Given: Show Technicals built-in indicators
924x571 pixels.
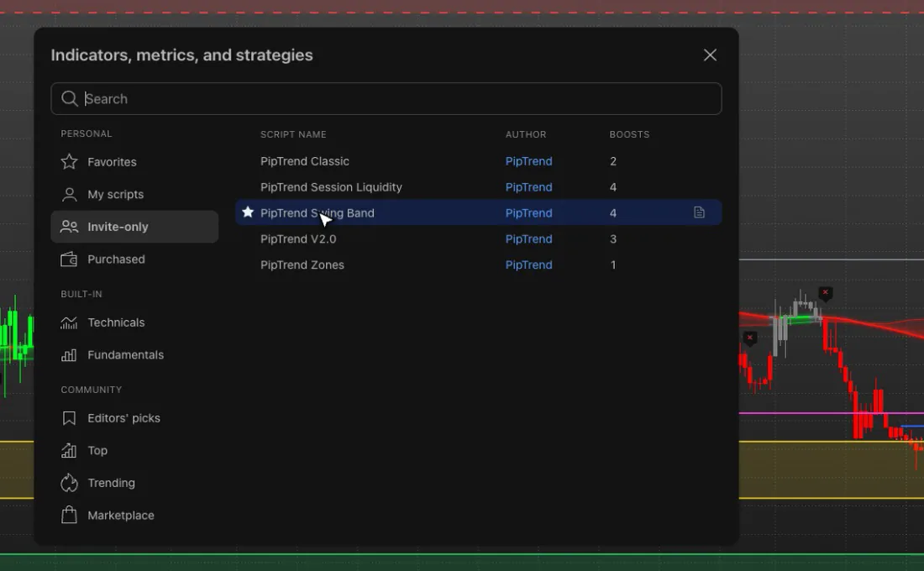Looking at the screenshot, I should 134,322.
